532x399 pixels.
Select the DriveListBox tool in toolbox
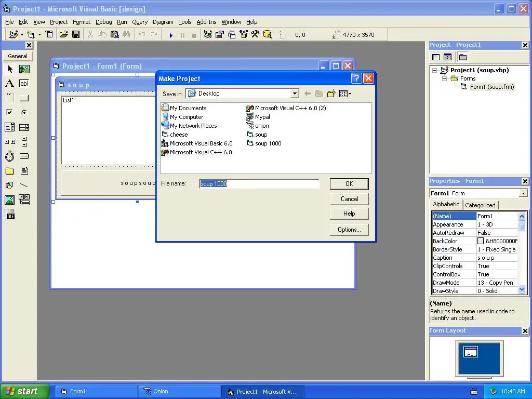click(x=24, y=156)
